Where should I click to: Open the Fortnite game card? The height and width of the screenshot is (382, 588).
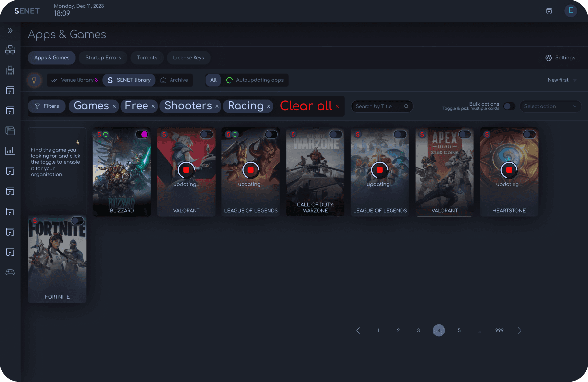[57, 259]
